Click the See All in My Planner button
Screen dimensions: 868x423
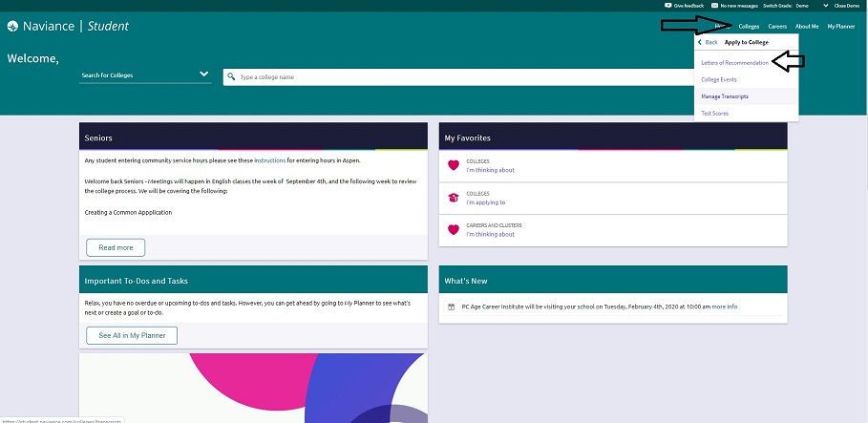pyautogui.click(x=132, y=335)
